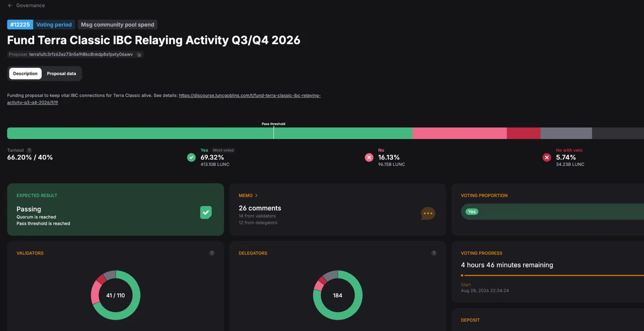Click the 69.32% Yes percentage

point(212,157)
